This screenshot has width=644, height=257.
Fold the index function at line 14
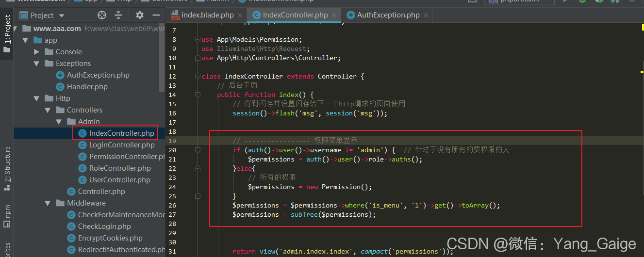coord(197,95)
